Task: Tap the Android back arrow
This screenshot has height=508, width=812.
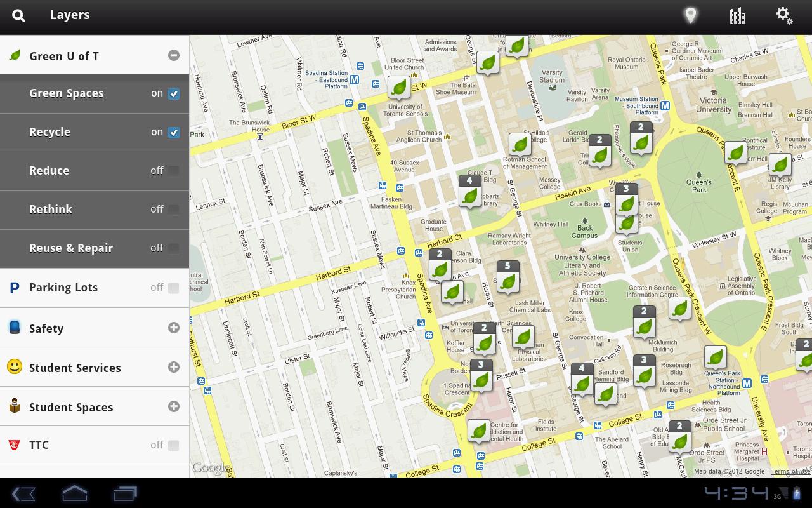Action: tap(23, 493)
